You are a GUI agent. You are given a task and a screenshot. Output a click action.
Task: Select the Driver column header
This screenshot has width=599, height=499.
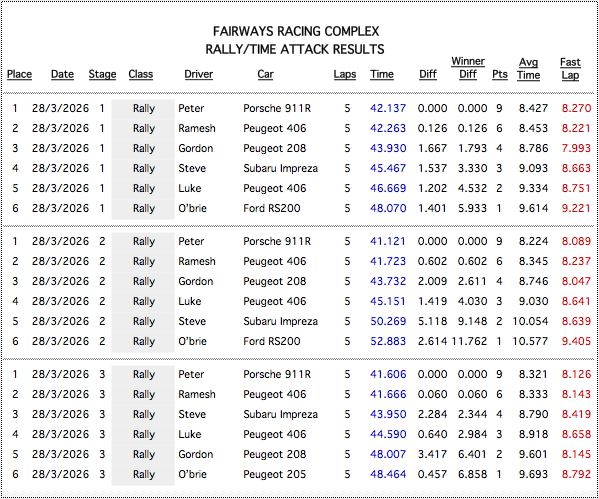tap(199, 74)
